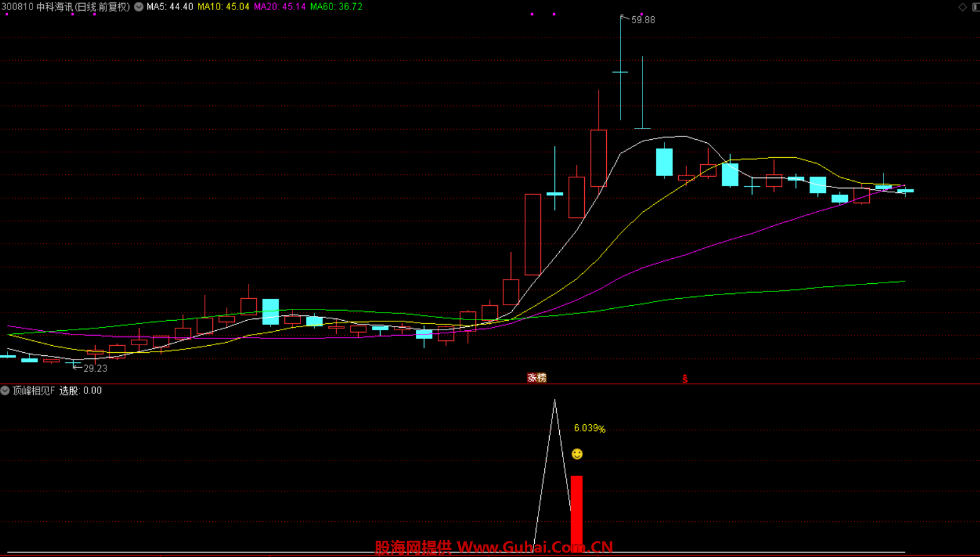This screenshot has width=980, height=557.
Task: Click the 6.039% yellow value label
Action: pyautogui.click(x=590, y=429)
